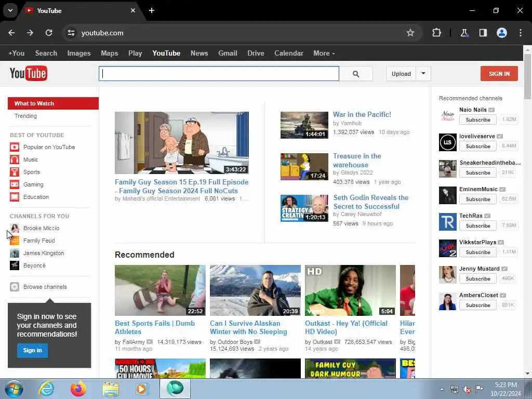Viewport: 532px width, 399px height.
Task: Subscribe to VikkstarPlays
Action: click(478, 252)
